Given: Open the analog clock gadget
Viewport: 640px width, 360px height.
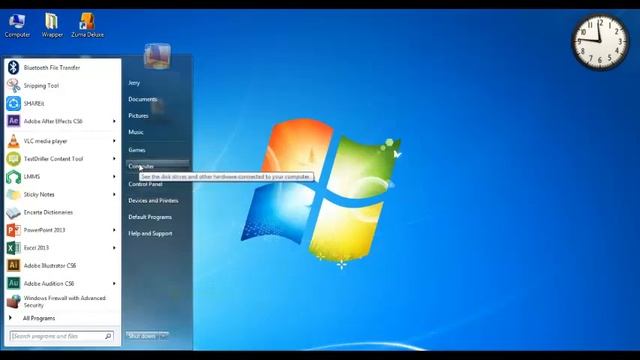Looking at the screenshot, I should (600, 42).
